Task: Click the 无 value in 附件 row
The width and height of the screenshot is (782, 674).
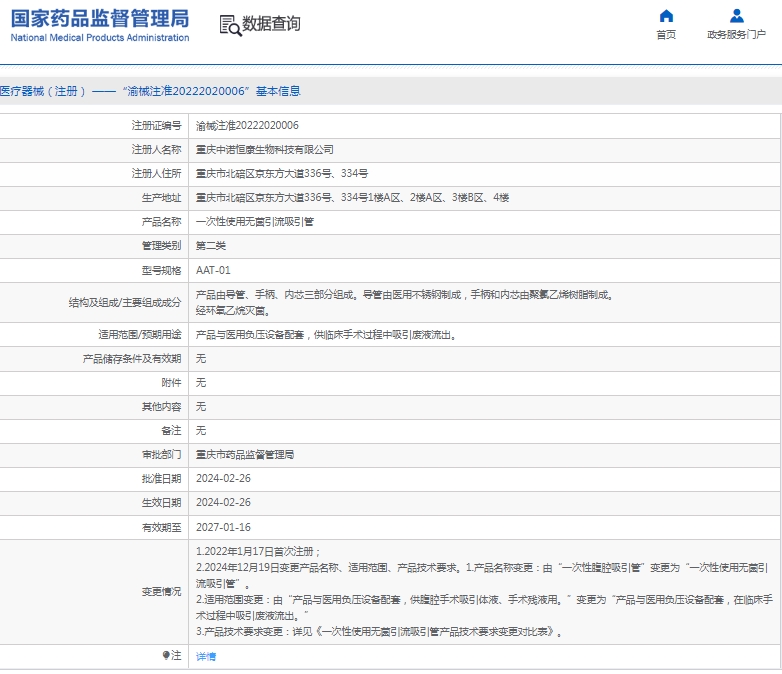Action: (x=201, y=383)
